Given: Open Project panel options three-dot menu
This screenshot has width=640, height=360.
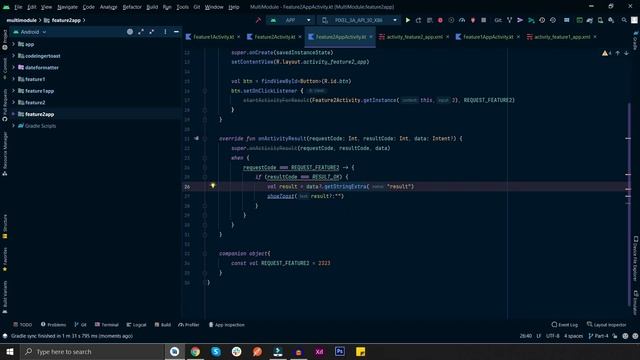Looking at the screenshot, I should pyautogui.click(x=165, y=32).
